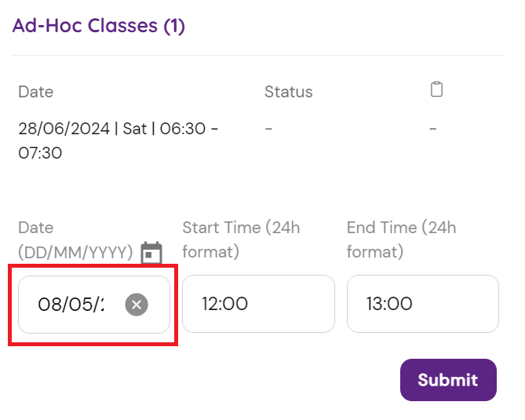
Task: Click the Start Time field showing 12:00
Action: click(258, 304)
